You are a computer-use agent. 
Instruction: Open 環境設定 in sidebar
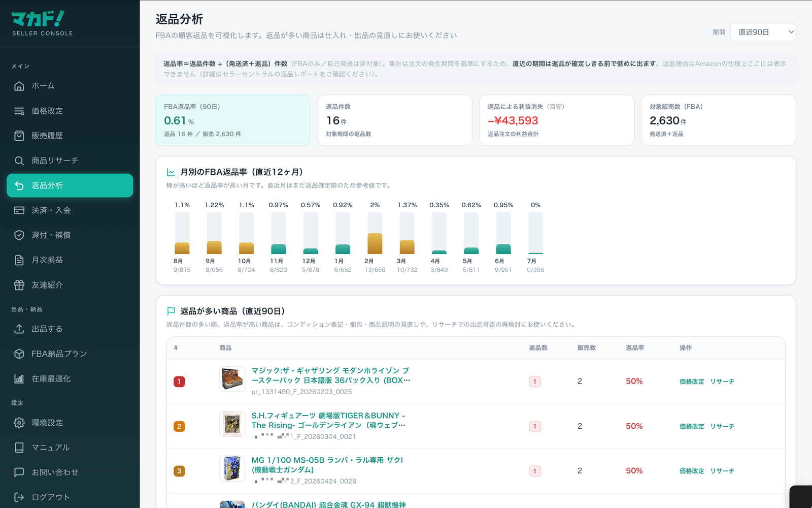[70, 423]
